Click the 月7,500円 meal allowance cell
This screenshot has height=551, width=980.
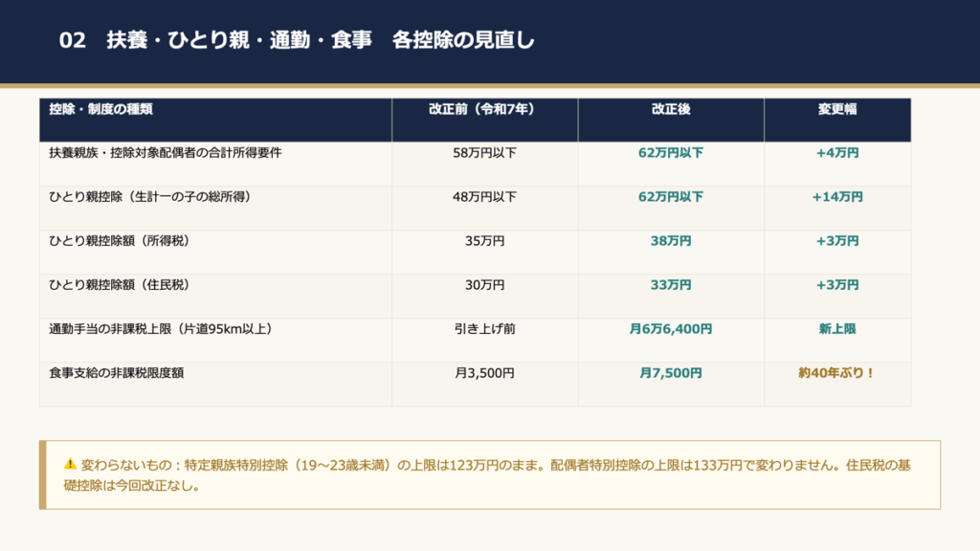[x=670, y=373]
